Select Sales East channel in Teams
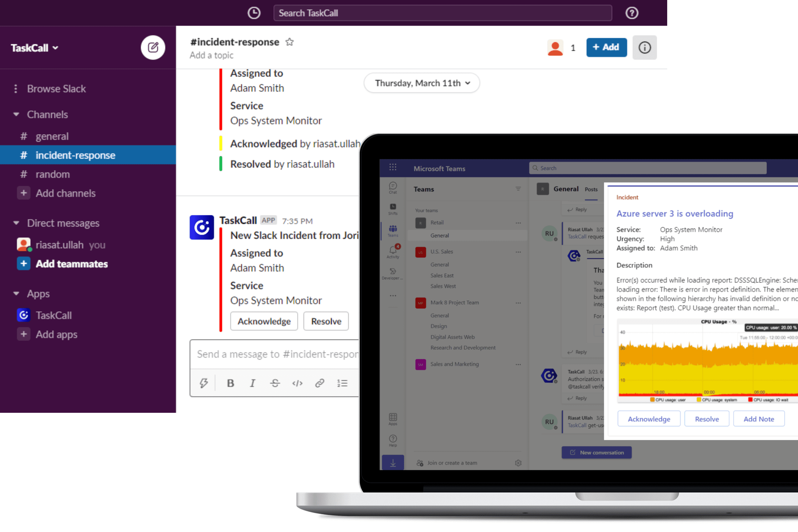Screen dimensions: 798x532 click(x=442, y=275)
